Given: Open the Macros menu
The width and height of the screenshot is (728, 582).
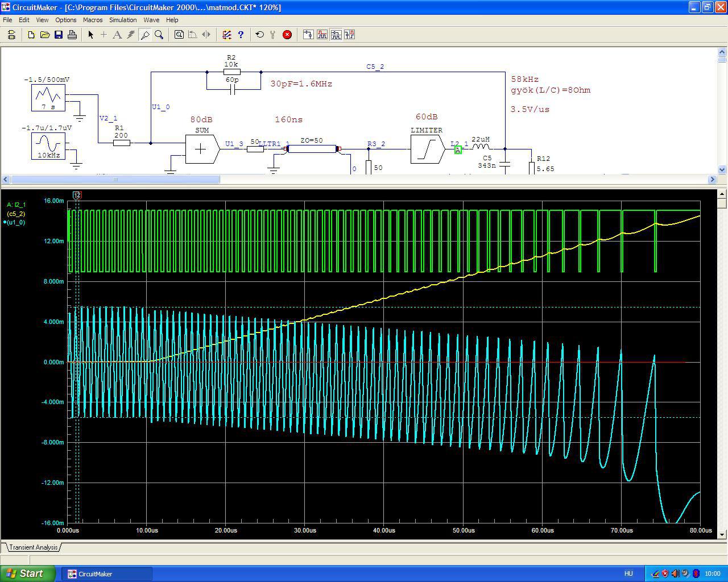Looking at the screenshot, I should coord(93,20).
